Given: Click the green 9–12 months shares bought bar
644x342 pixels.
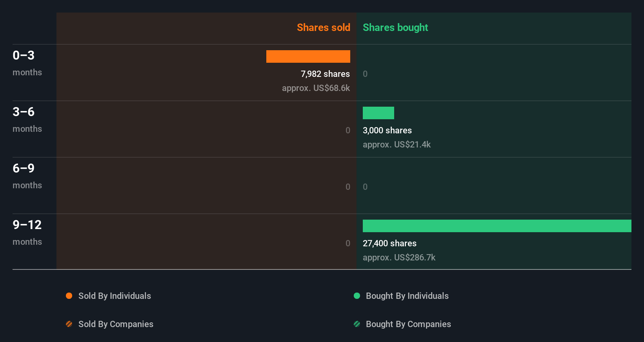Looking at the screenshot, I should pos(497,226).
